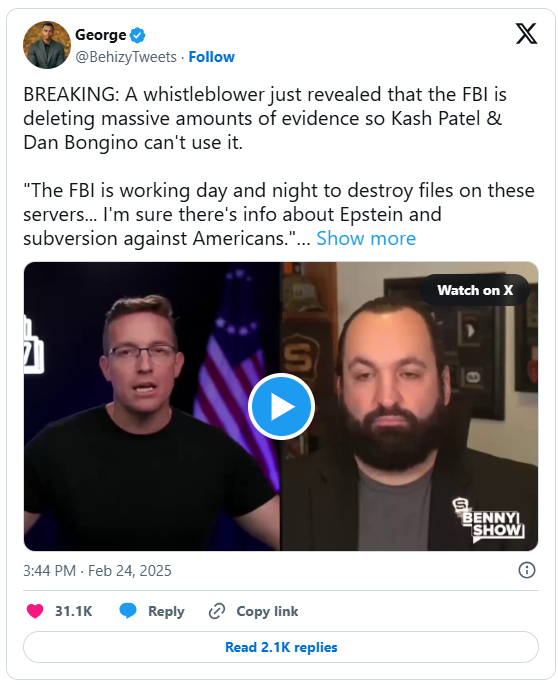Click the George display name
The height and width of the screenshot is (685, 558).
[101, 35]
